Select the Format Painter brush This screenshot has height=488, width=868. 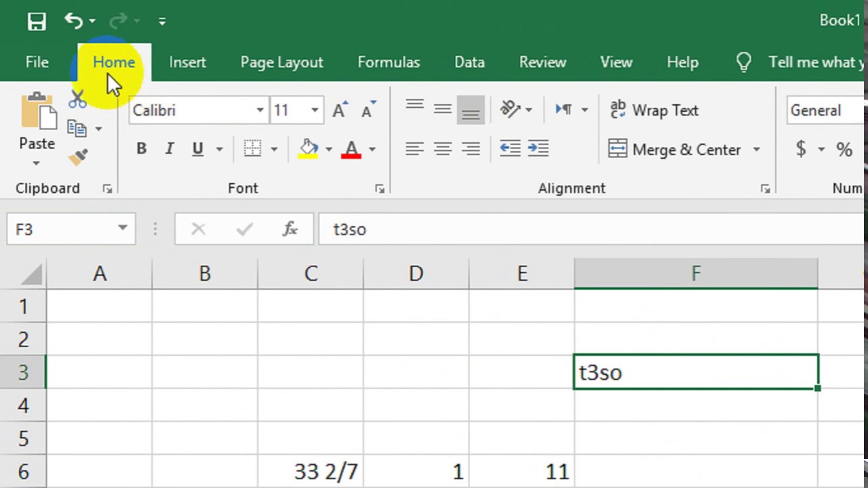78,158
